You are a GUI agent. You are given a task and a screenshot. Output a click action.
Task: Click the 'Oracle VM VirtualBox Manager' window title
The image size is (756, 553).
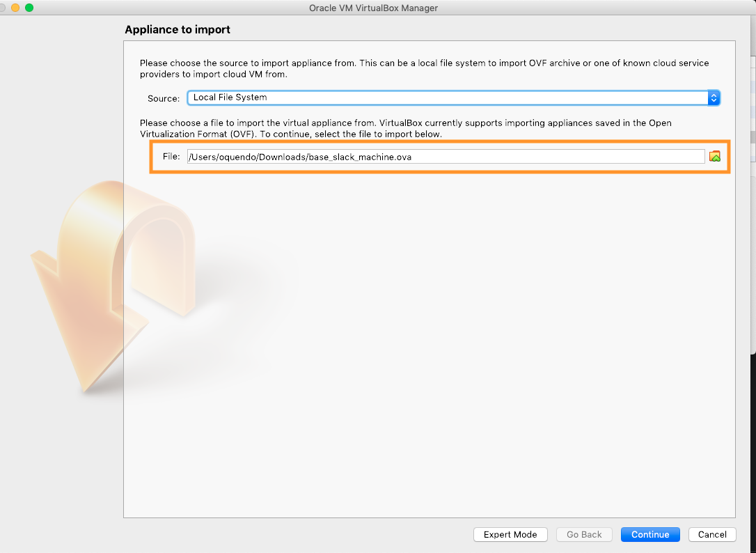pos(373,8)
